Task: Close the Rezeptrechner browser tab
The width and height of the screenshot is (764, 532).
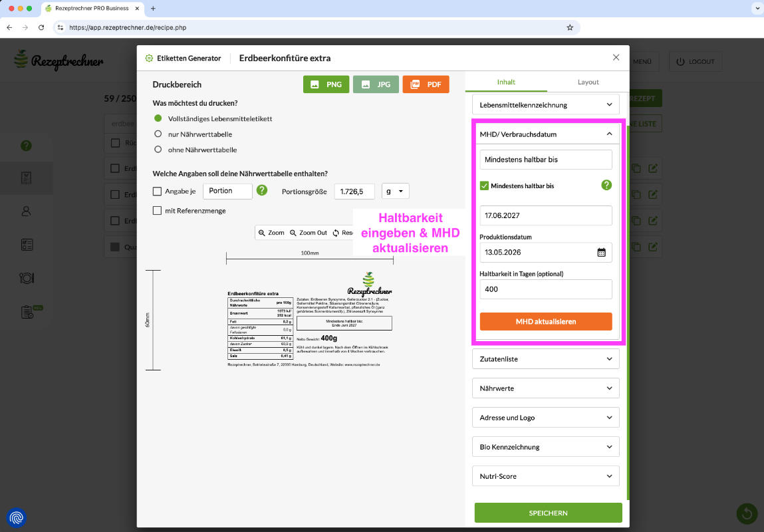Action: pos(136,8)
